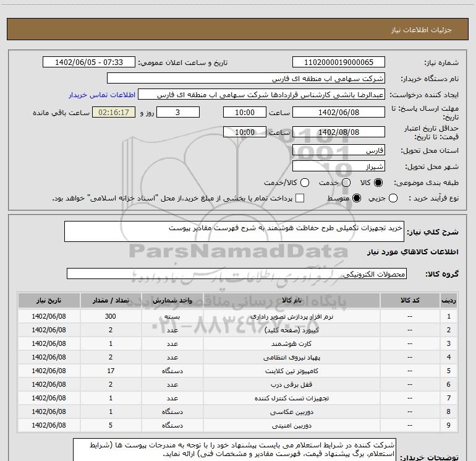476x461 pixels.
Task: Click the نام کالا column header
Action: 291,300
